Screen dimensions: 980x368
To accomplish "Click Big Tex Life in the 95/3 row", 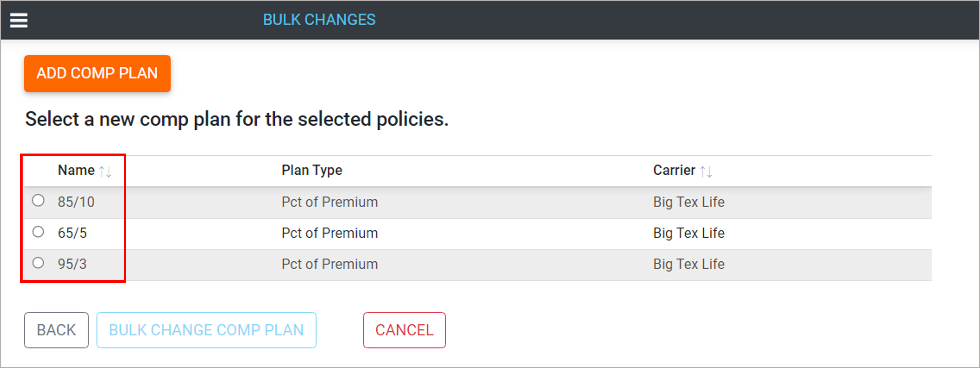I will coord(689,264).
